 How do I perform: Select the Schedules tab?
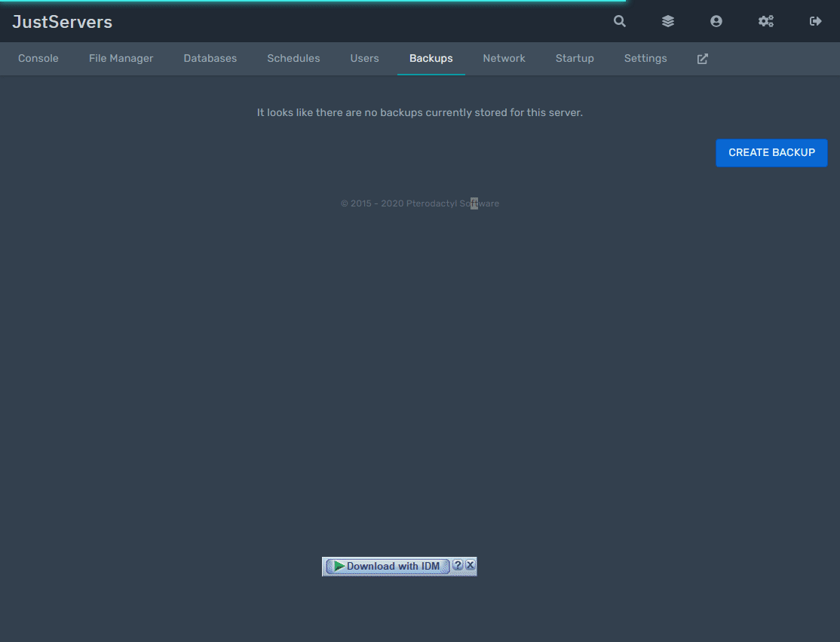[x=293, y=58]
